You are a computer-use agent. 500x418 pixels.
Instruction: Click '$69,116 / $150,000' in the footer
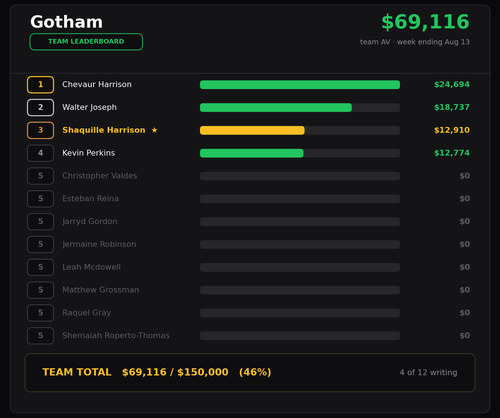(x=175, y=372)
